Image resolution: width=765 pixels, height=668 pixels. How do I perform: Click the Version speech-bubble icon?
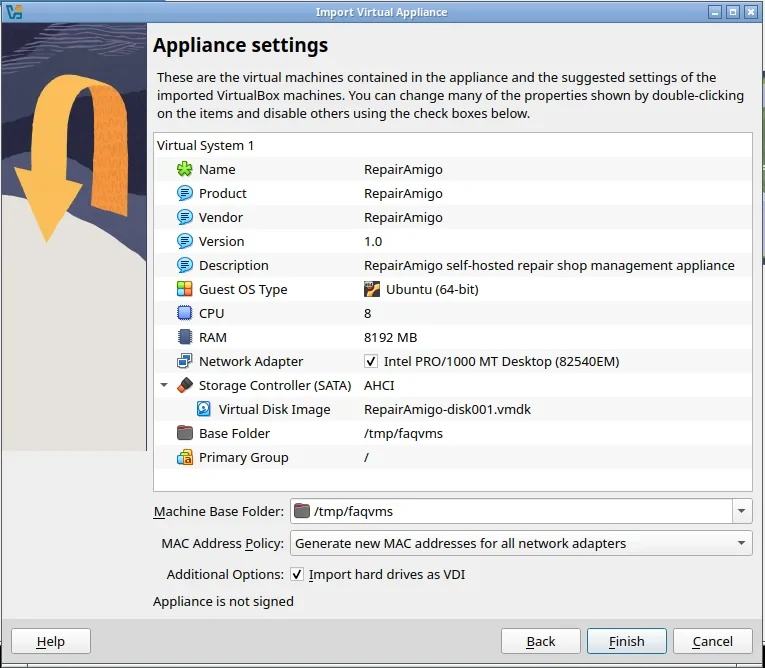(x=184, y=241)
